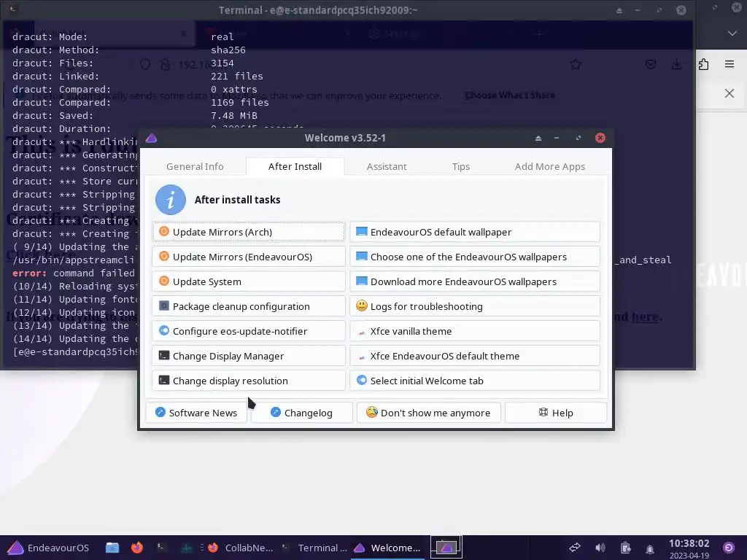Open the Firefox hamburger menu
The image size is (747, 560).
tap(729, 64)
